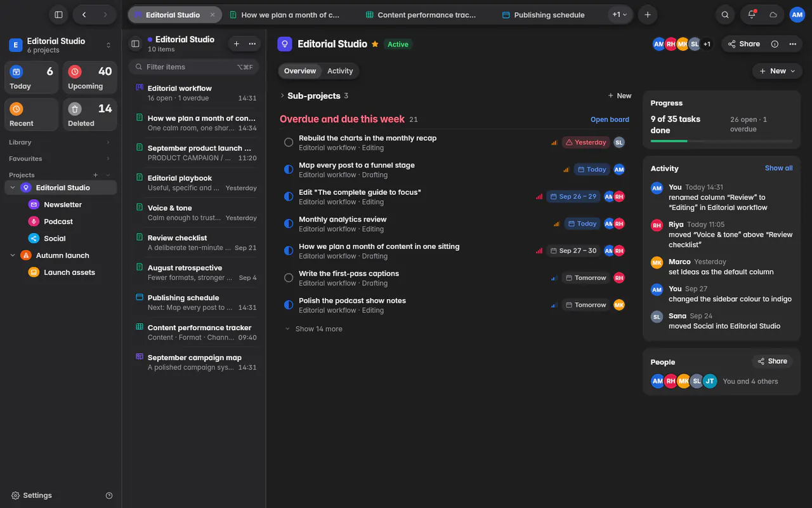Viewport: 812px width, 508px height.
Task: Open the New dropdown button at top right
Action: [x=777, y=71]
